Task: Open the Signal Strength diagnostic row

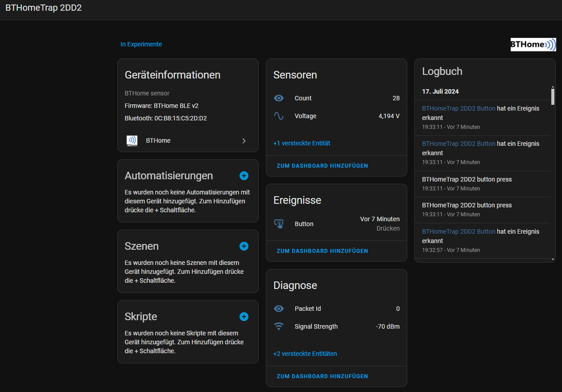Action: pos(337,326)
